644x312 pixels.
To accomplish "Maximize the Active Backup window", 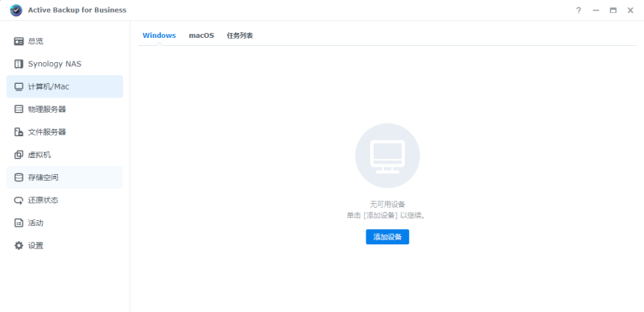I will [613, 10].
